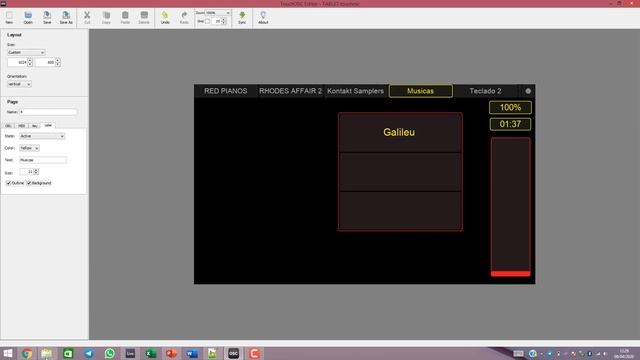Undo the last edit

[x=165, y=18]
